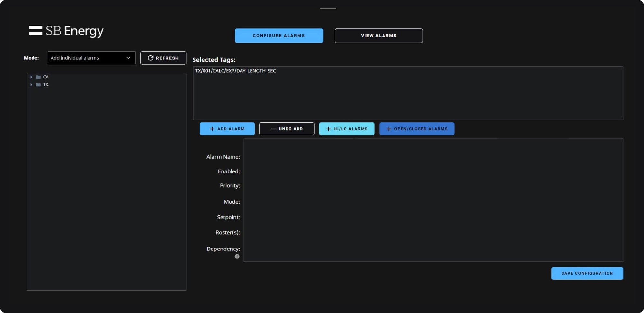Click the TX folder icon
The image size is (644, 313).
(x=38, y=85)
